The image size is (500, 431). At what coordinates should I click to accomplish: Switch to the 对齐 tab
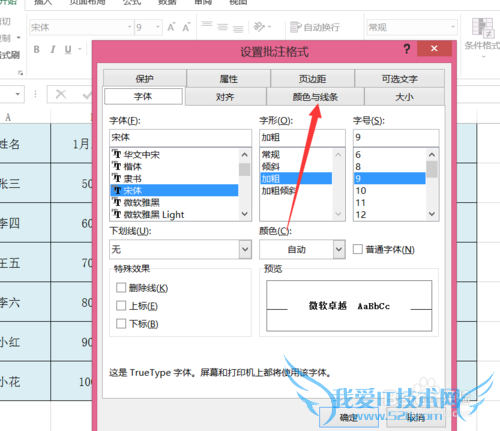[225, 97]
